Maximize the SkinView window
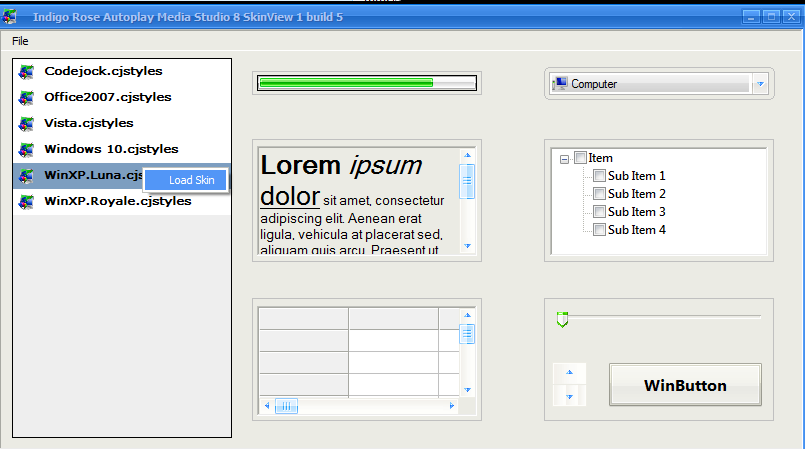This screenshot has width=805, height=449. [771, 17]
